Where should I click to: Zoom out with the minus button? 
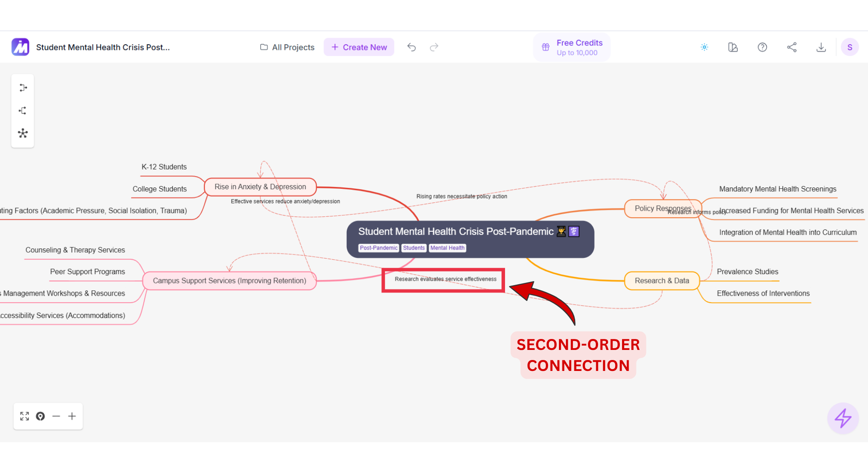point(56,416)
